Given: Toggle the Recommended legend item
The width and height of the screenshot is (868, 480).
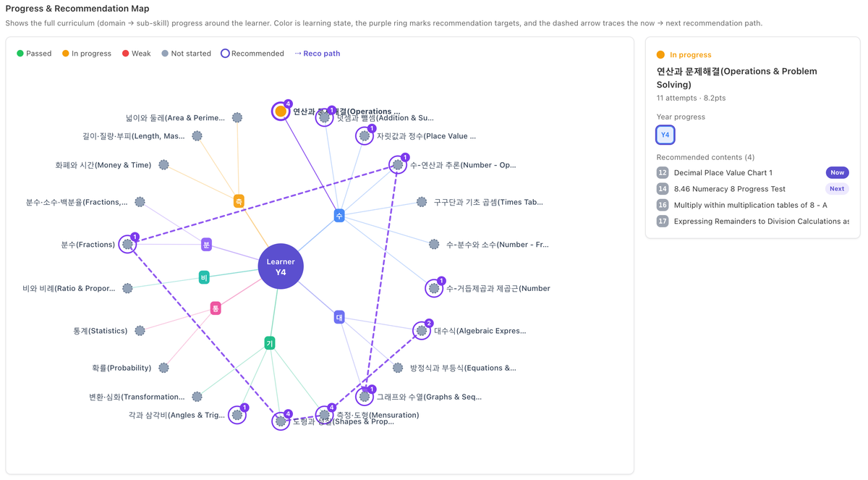Looking at the screenshot, I should (252, 54).
